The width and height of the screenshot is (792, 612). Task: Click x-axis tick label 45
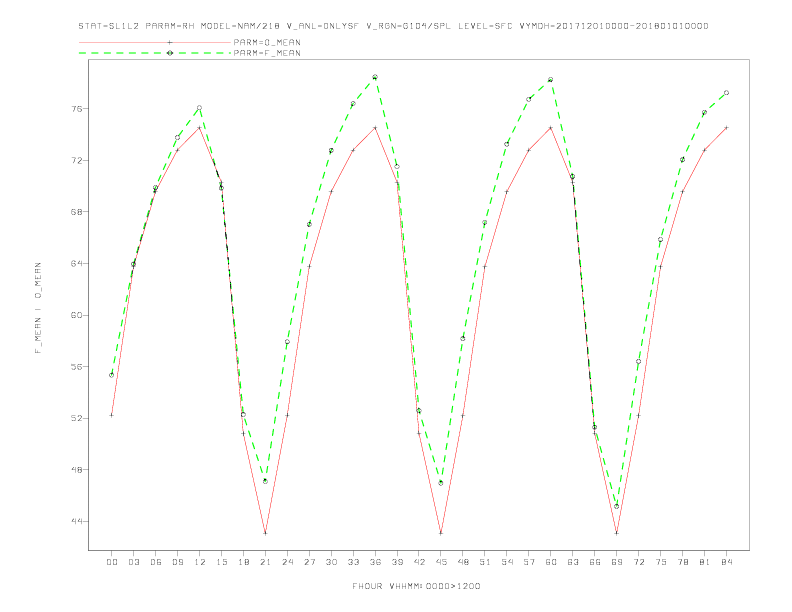[x=441, y=562]
